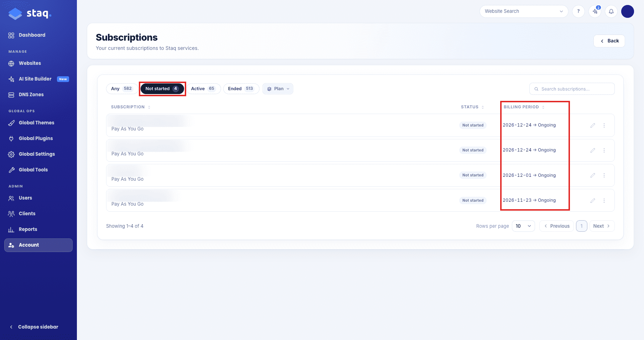This screenshot has height=340, width=644.
Task: Open Dashboard from sidebar
Action: [x=38, y=35]
